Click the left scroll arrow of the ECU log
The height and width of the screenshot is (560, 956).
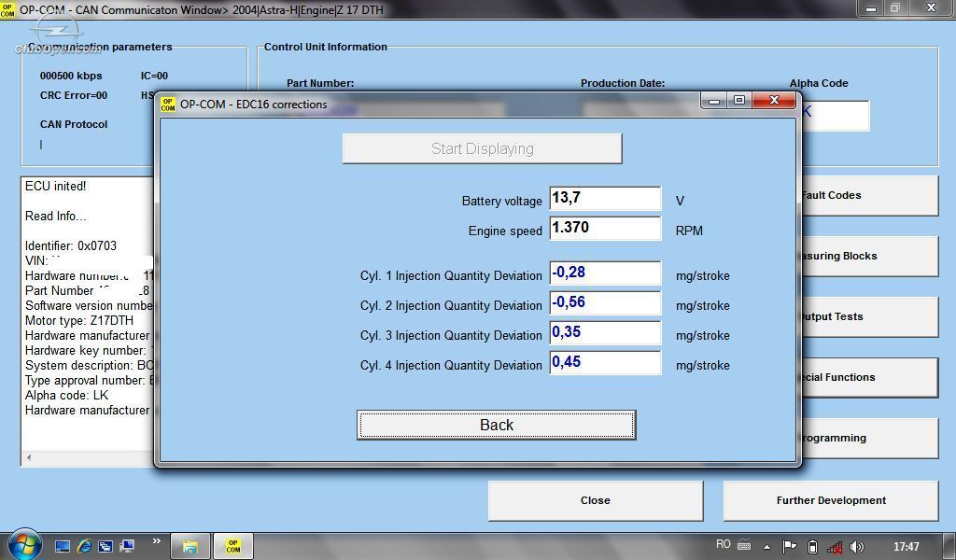point(29,457)
